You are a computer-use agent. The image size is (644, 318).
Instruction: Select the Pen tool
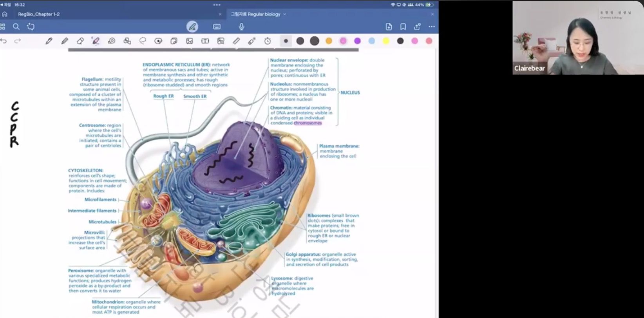(x=49, y=41)
